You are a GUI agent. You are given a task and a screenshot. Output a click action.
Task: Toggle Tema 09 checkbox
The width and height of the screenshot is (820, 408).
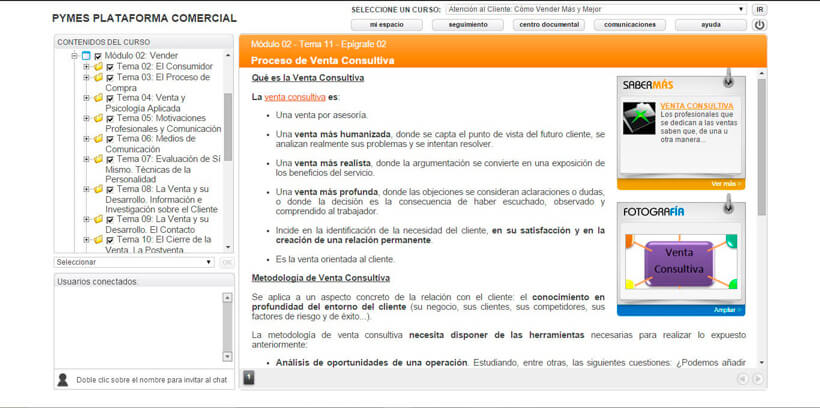[110, 220]
